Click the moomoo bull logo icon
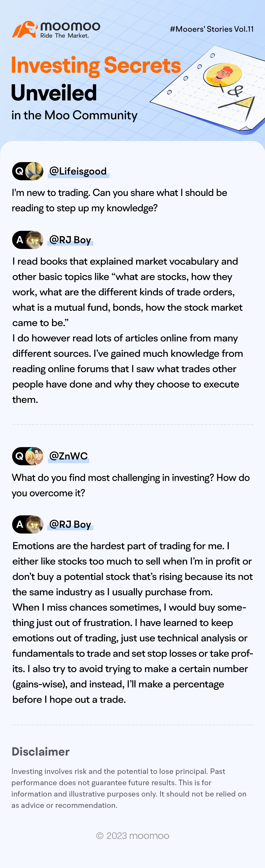The height and width of the screenshot is (868, 265). click(x=25, y=29)
